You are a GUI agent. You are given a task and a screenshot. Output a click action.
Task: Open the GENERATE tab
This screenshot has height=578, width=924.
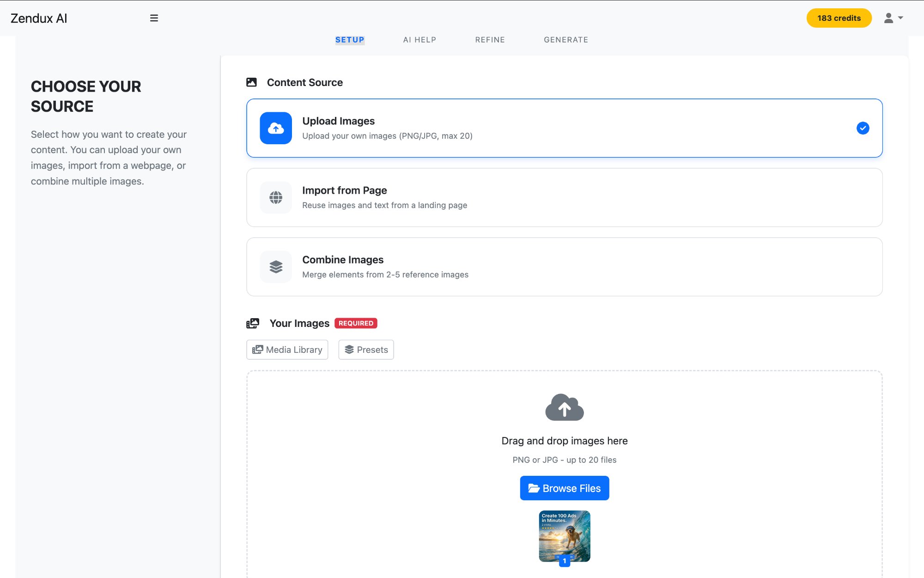click(x=566, y=40)
